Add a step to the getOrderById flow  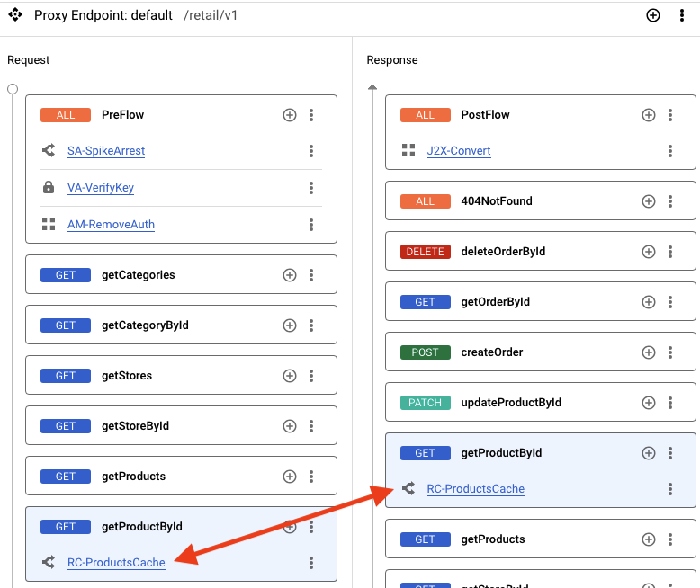pyautogui.click(x=648, y=302)
